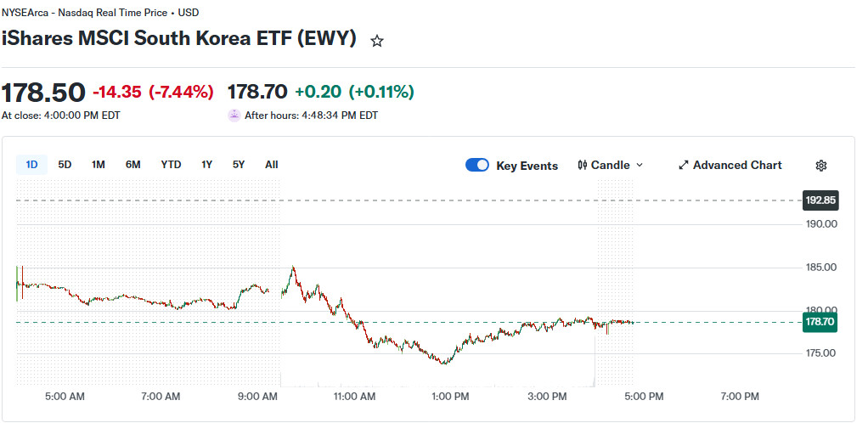The image size is (868, 423).
Task: Click the 178.70 current price marker
Action: (x=820, y=322)
